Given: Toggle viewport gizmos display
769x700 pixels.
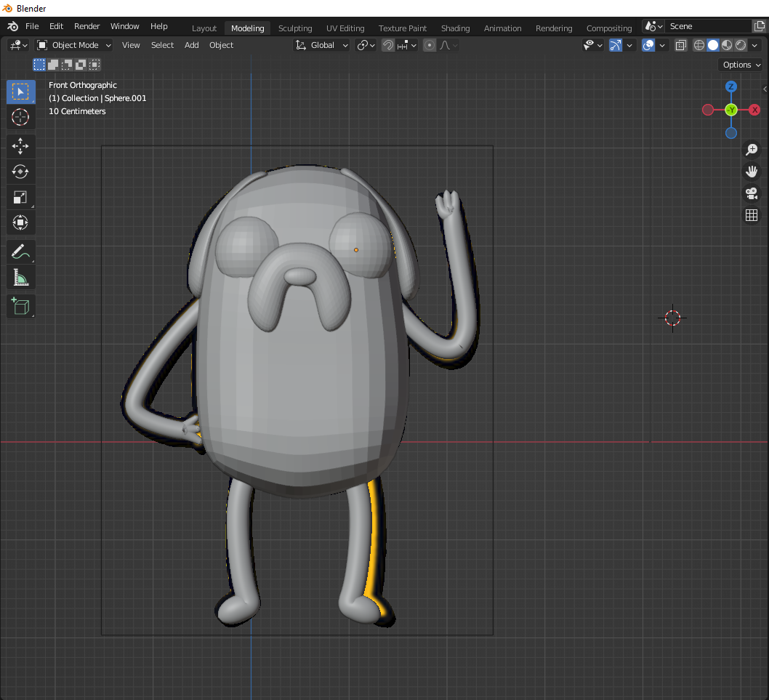Looking at the screenshot, I should point(616,45).
